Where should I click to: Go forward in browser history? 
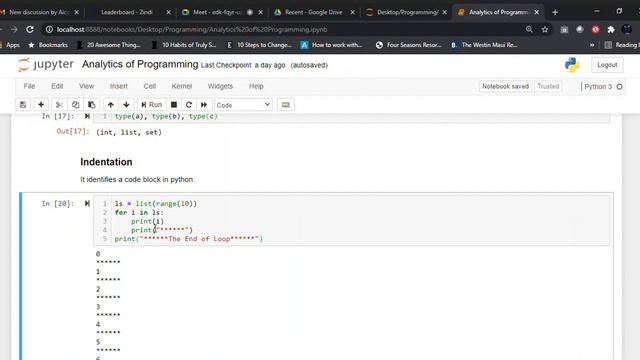click(x=14, y=29)
